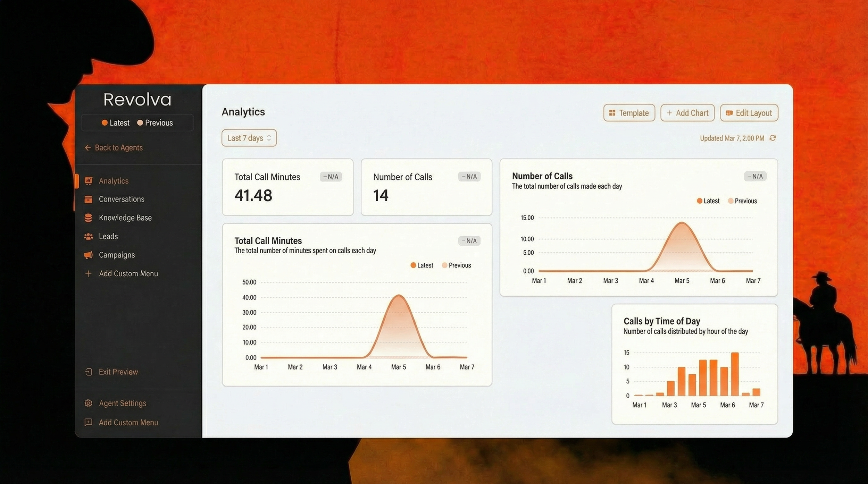Click the Leads people icon
Screen dimensions: 868x484
click(x=89, y=236)
